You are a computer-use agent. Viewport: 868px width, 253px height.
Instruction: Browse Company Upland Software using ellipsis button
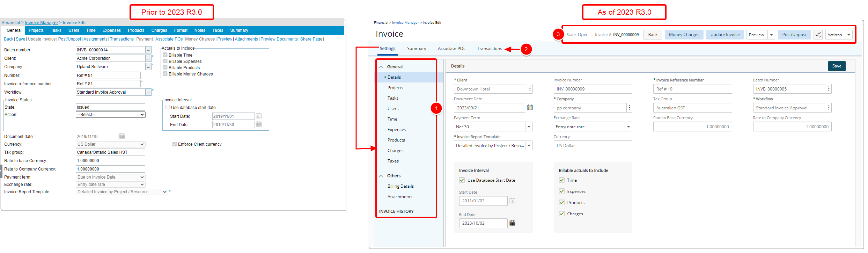149,67
